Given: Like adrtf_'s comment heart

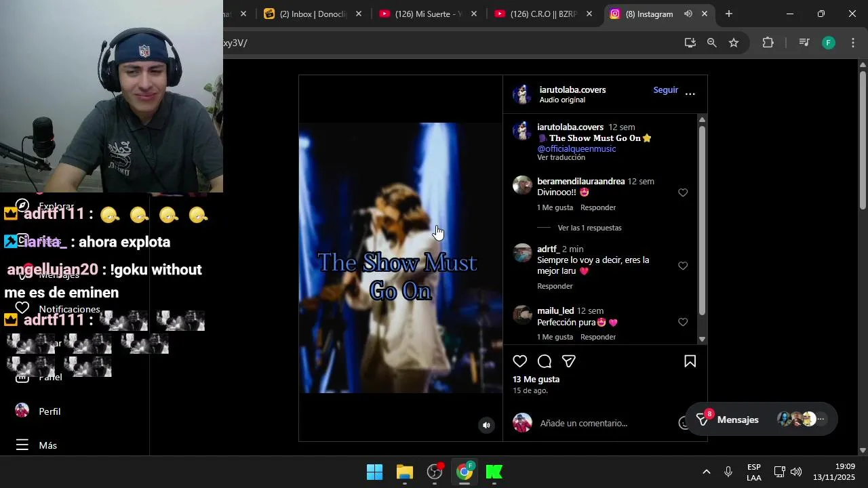Looking at the screenshot, I should tap(683, 266).
